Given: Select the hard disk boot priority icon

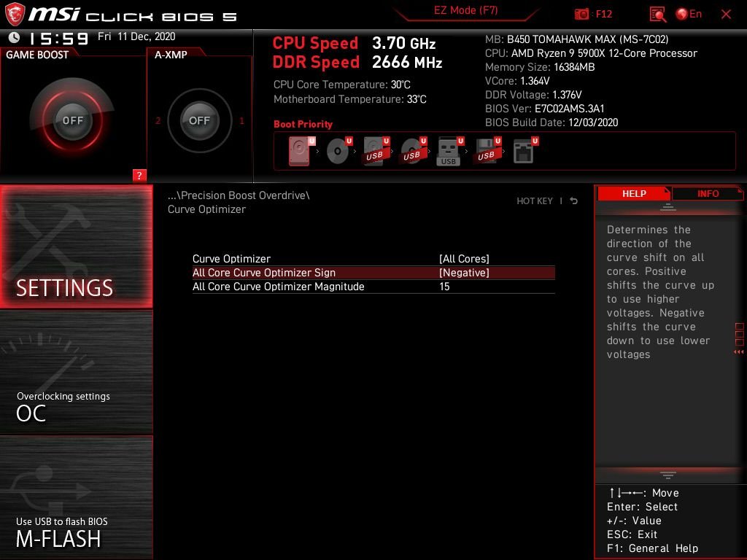Looking at the screenshot, I should 301,151.
